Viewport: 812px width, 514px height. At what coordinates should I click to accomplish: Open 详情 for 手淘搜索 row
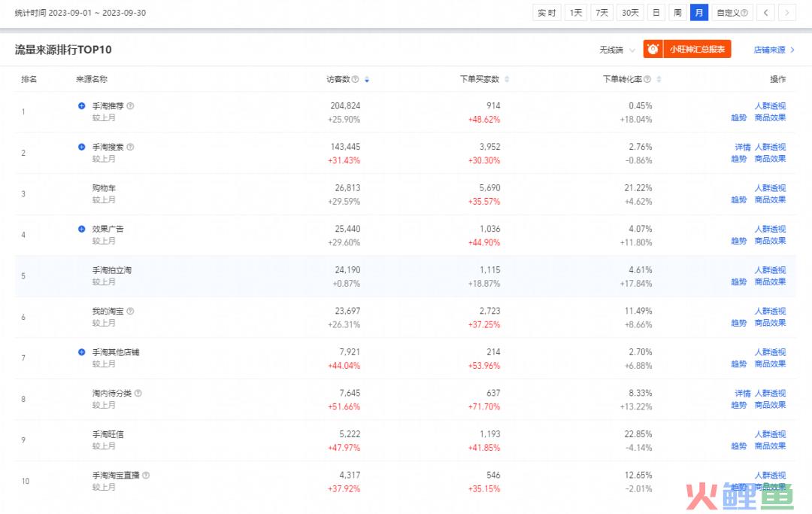tap(743, 148)
